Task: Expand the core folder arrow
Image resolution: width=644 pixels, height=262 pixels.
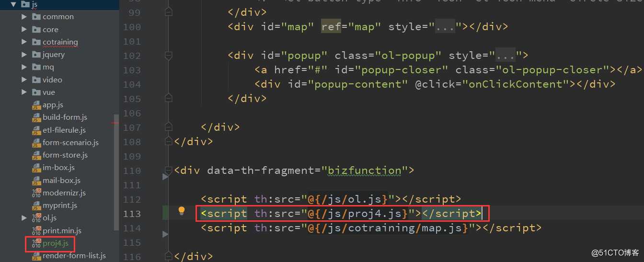Action: (x=24, y=29)
